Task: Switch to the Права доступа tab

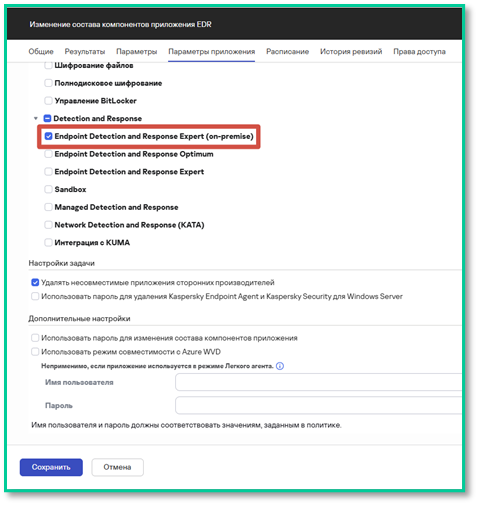Action: 419,52
